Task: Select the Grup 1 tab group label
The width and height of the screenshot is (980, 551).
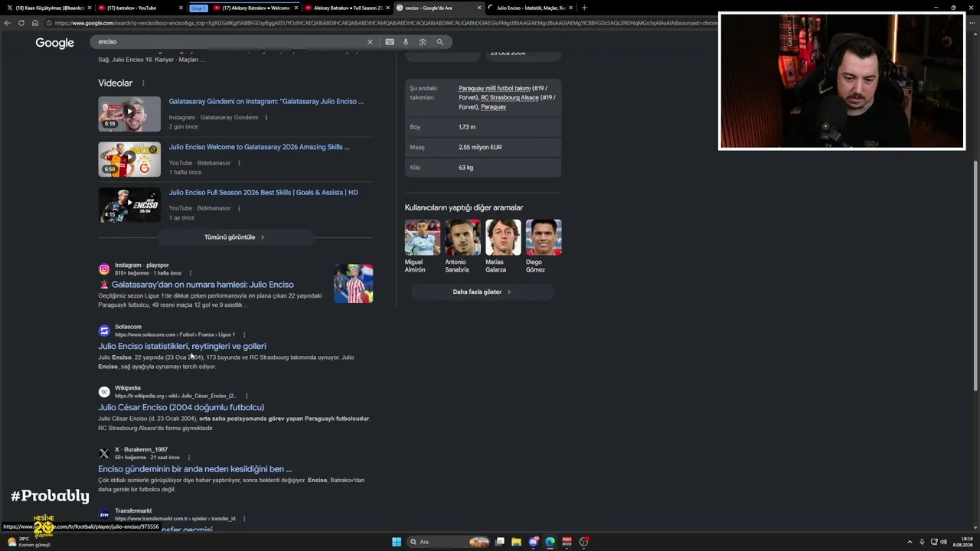Action: [198, 8]
